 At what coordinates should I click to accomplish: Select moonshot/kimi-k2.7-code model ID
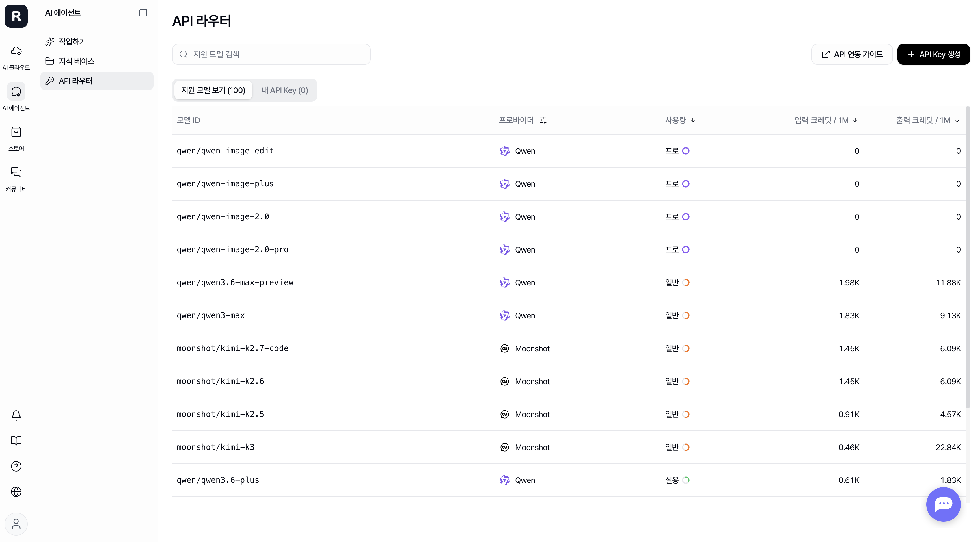[232, 348]
